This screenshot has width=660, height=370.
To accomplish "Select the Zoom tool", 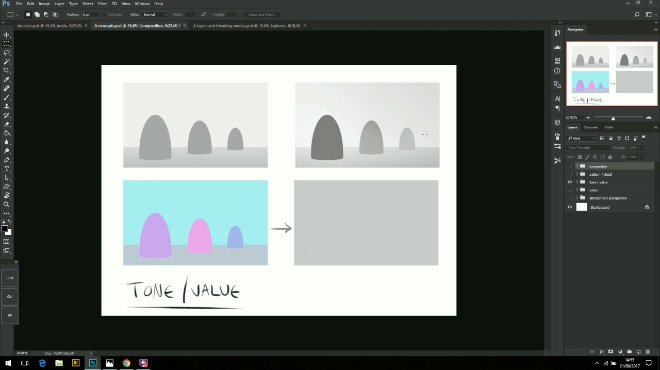I will point(7,205).
